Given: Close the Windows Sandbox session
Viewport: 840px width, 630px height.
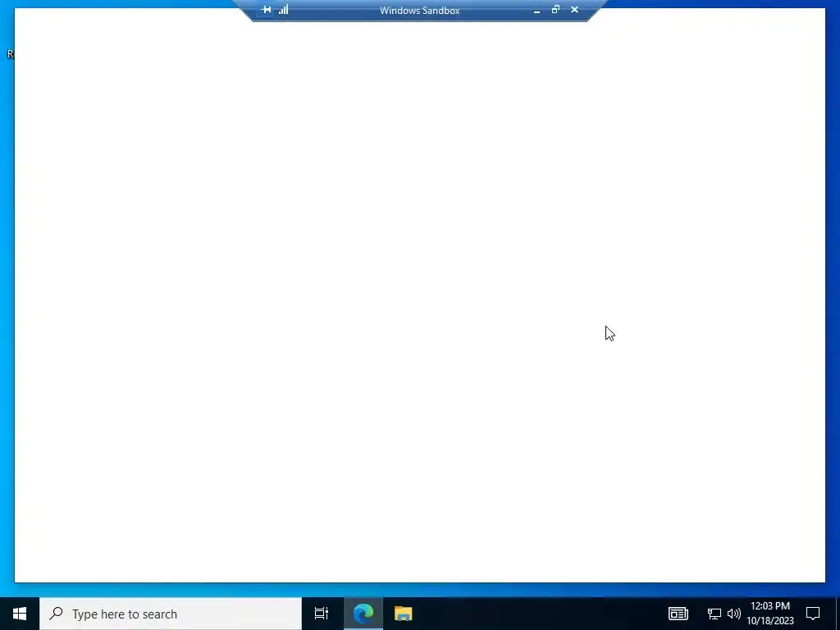Looking at the screenshot, I should point(575,10).
